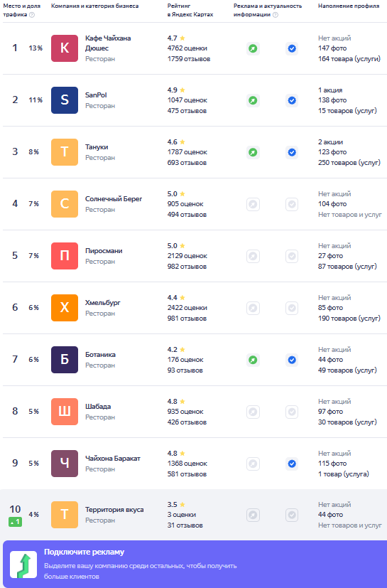Click the green arrow icon in the ad banner
The width and height of the screenshot is (387, 588).
pyautogui.click(x=23, y=565)
